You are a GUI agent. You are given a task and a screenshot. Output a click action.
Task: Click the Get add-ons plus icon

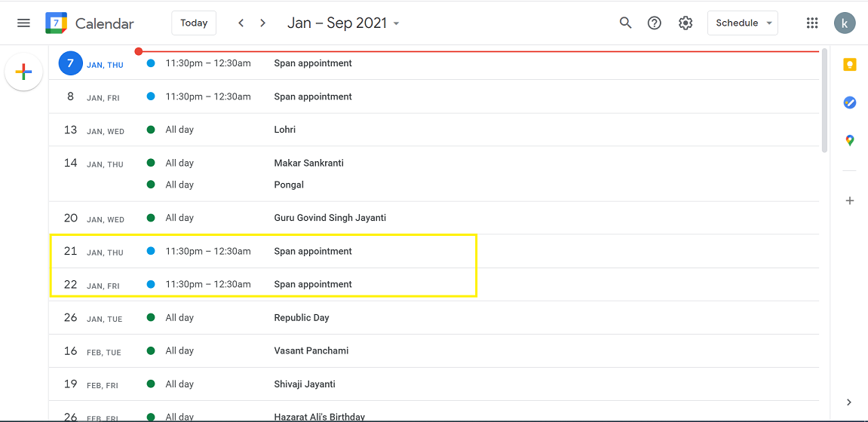point(850,200)
